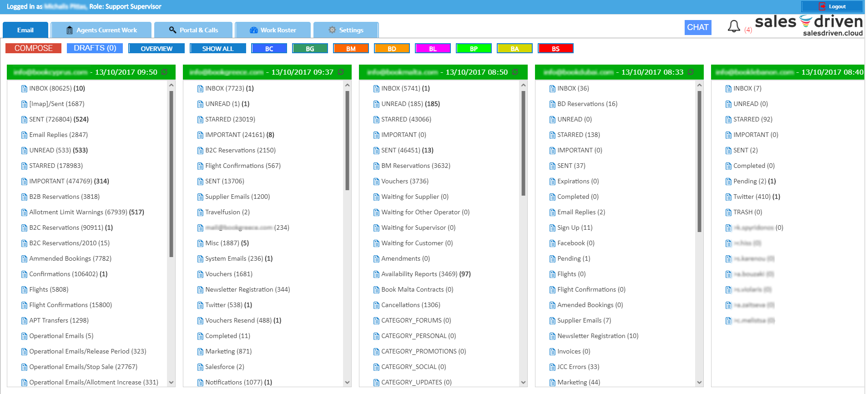Open UNREAD (533) folder
The image size is (868, 394).
point(59,150)
